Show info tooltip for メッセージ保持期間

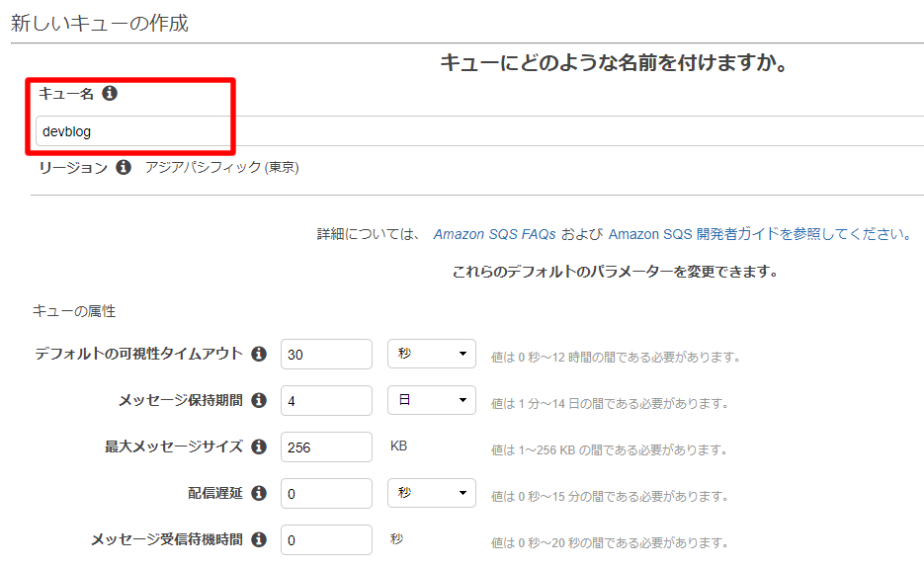click(x=259, y=400)
